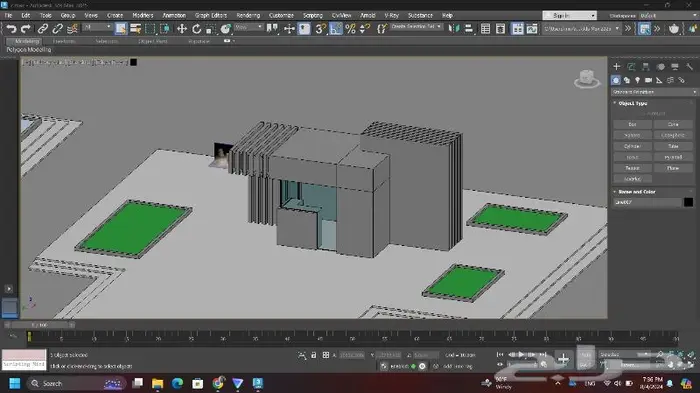Open the Select by Name dialog

pos(135,29)
